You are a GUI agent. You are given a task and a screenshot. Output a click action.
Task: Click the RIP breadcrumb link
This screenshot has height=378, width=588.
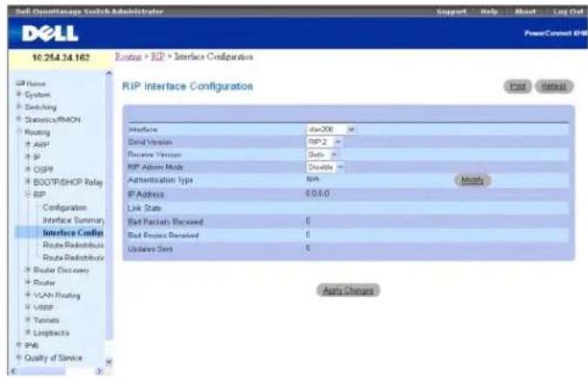click(157, 56)
